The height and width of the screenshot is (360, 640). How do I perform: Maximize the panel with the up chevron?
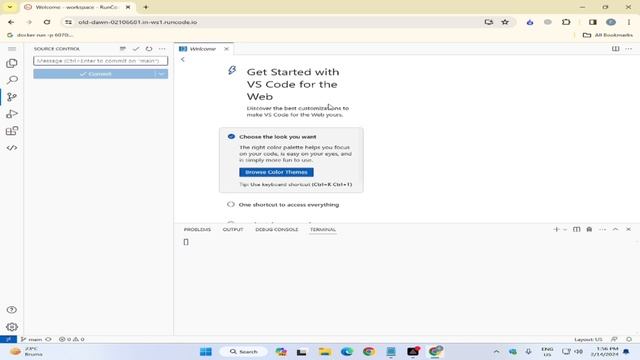(x=616, y=229)
